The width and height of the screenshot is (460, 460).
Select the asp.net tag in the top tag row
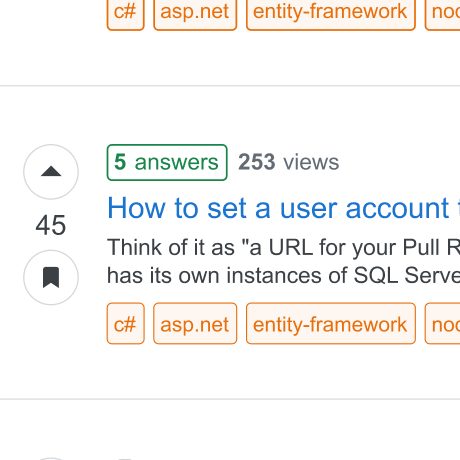195,15
